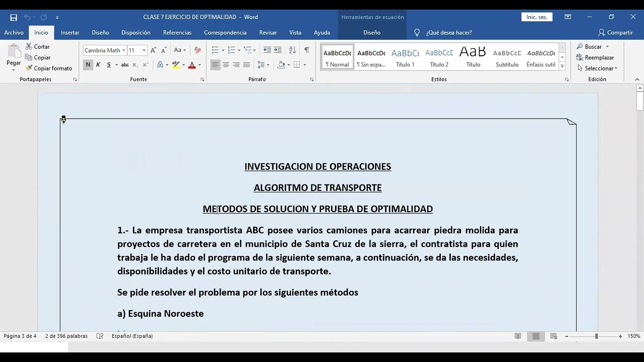Click the vertical scrollbar thumb

pyautogui.click(x=640, y=102)
